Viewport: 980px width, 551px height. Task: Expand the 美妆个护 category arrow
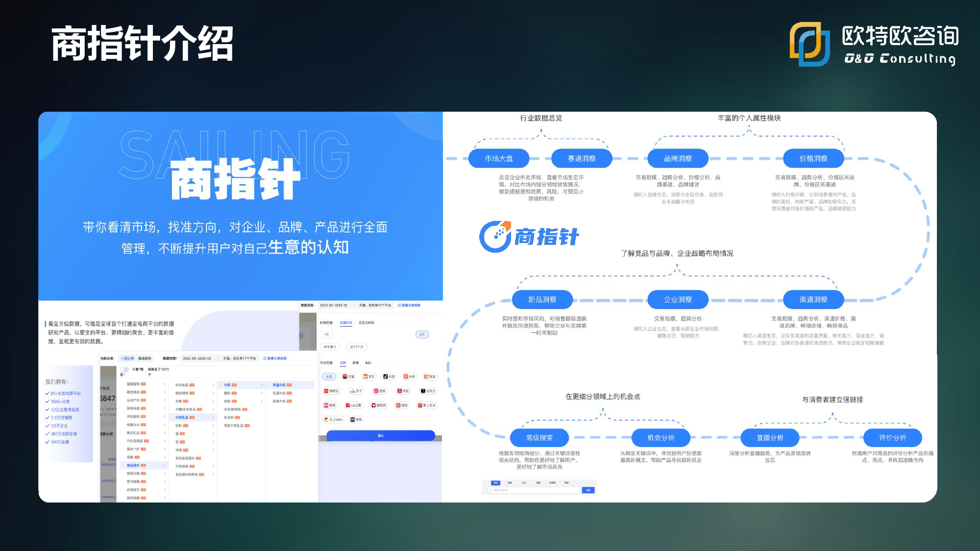[x=165, y=449]
